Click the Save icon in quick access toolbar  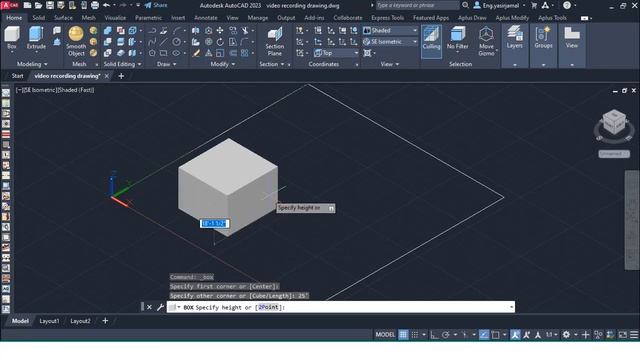coord(49,5)
